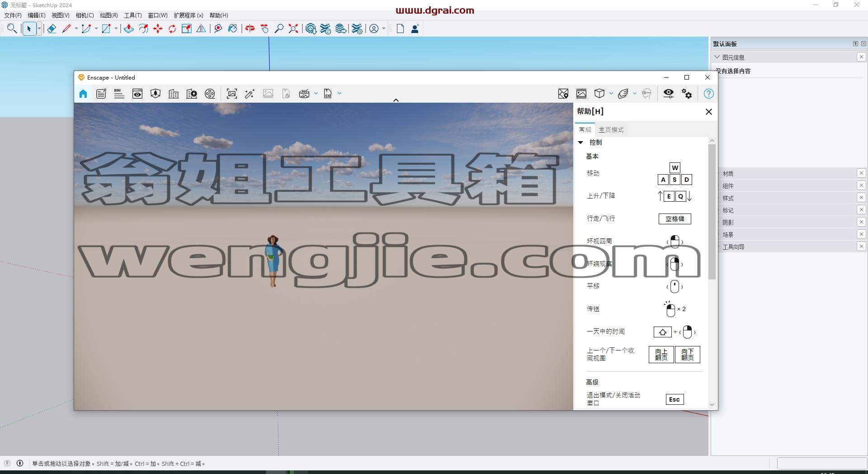Switch to the 主页模式 help tab
This screenshot has width=868, height=474.
point(611,130)
